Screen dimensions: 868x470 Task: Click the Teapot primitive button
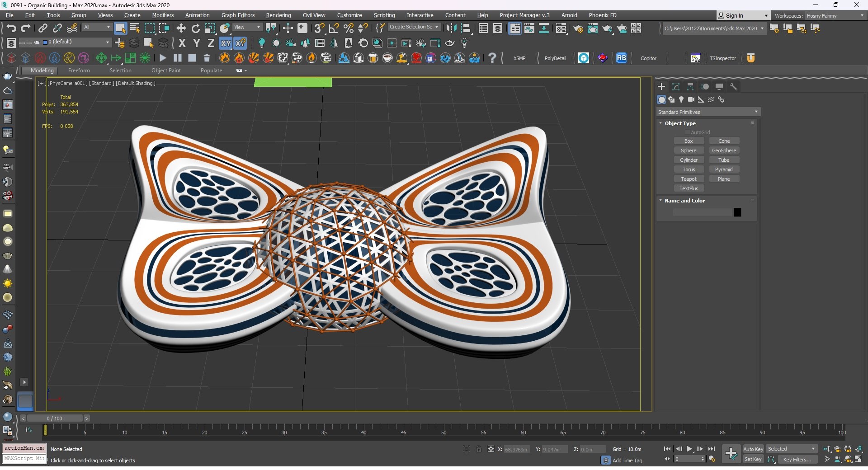(x=689, y=179)
